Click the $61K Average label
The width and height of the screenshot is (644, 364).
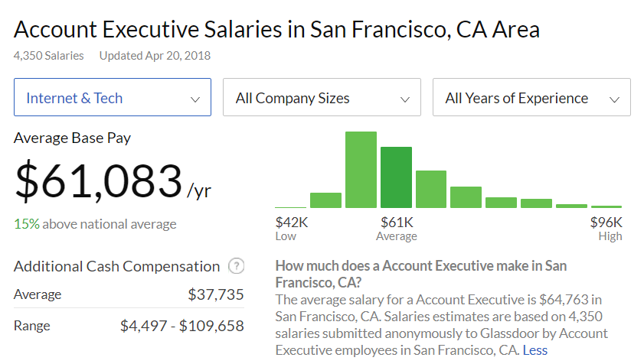397,229
